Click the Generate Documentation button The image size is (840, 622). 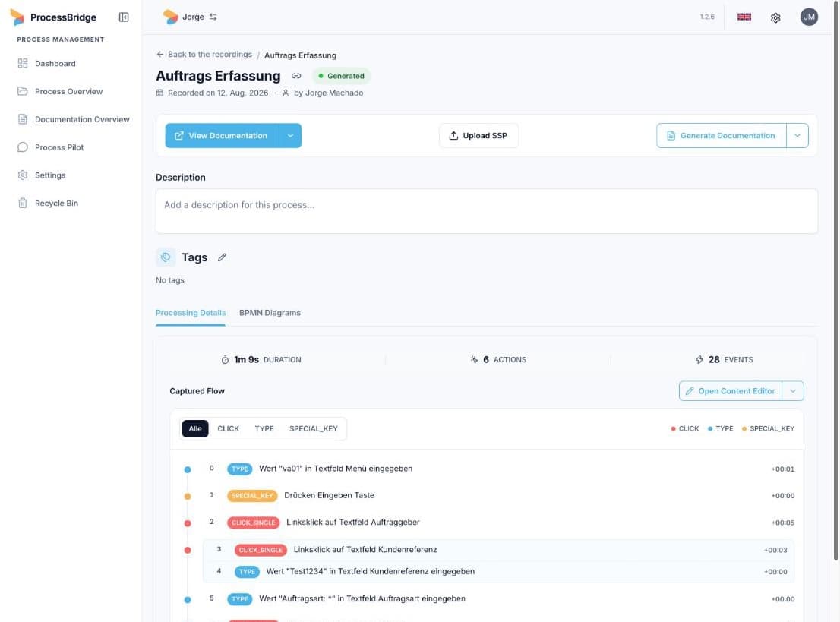(x=722, y=135)
